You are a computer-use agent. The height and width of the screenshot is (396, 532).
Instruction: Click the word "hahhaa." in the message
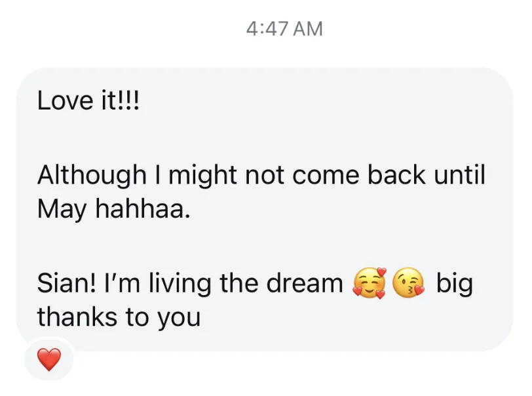[143, 208]
